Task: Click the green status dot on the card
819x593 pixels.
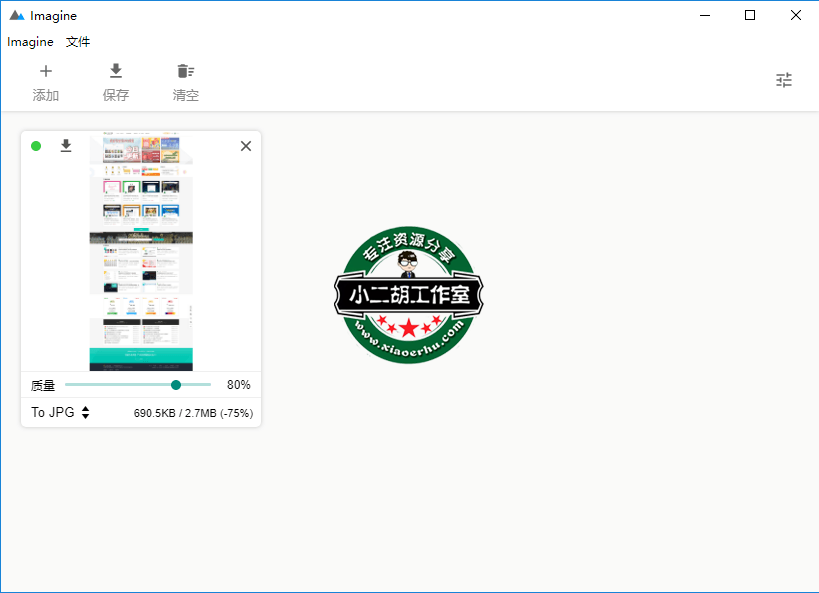Action: (36, 146)
